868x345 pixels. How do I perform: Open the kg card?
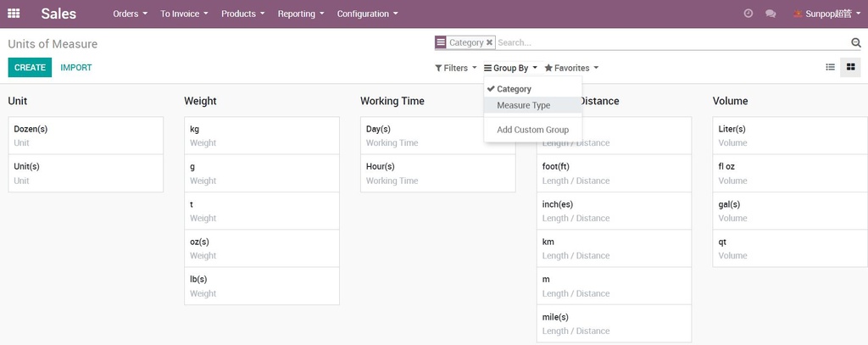pyautogui.click(x=262, y=136)
